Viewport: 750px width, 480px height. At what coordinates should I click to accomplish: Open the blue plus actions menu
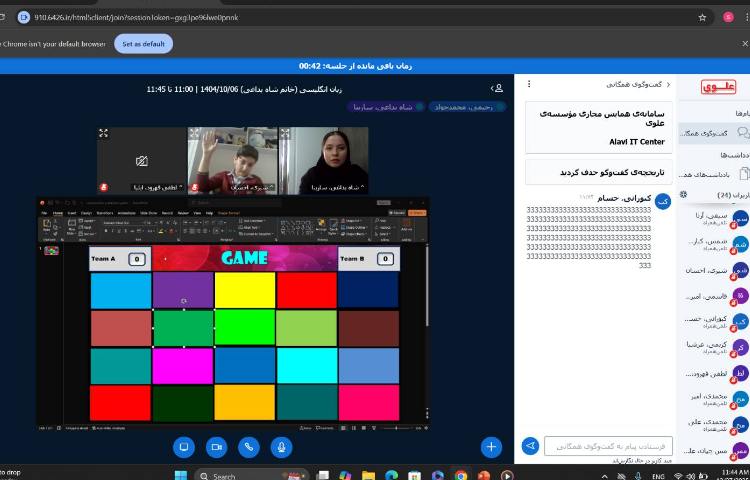click(490, 447)
